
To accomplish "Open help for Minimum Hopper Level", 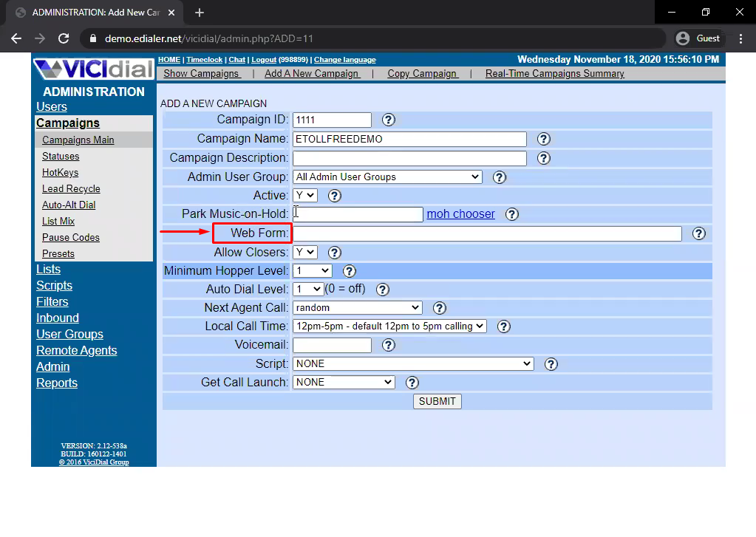I will [349, 271].
